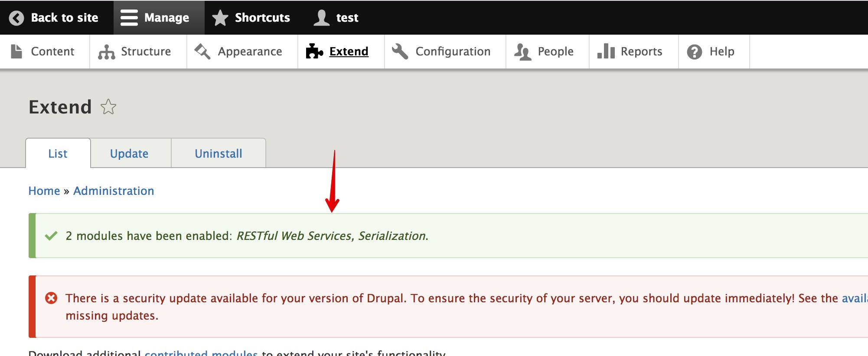The width and height of the screenshot is (868, 356).
Task: Click the Extend menu text link
Action: pyautogui.click(x=349, y=51)
